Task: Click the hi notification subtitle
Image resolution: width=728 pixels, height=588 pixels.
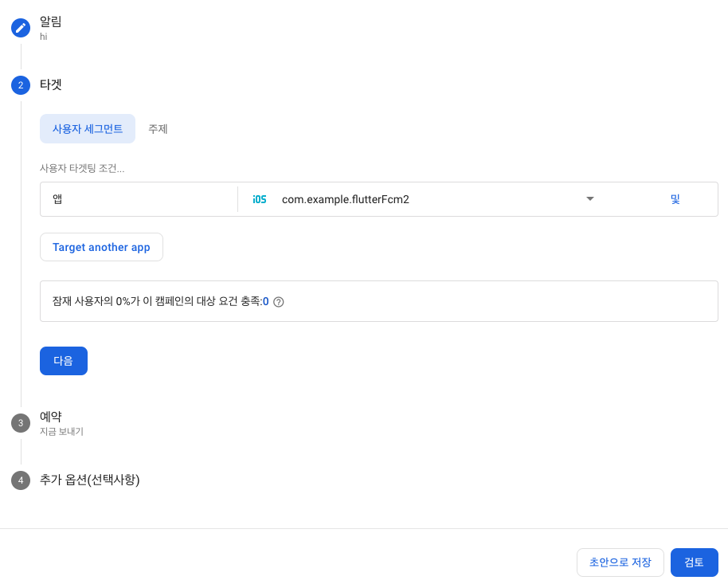Action: click(44, 37)
